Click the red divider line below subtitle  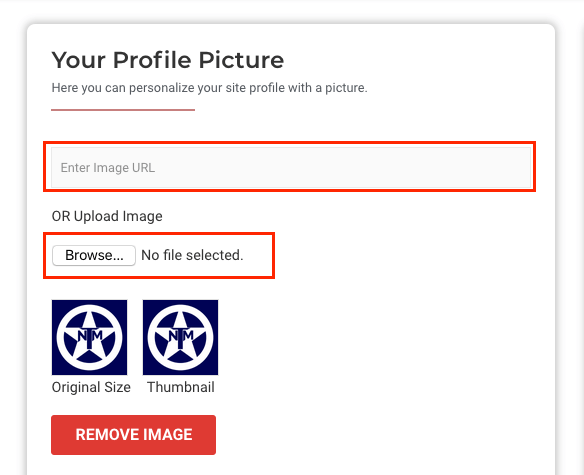click(123, 110)
